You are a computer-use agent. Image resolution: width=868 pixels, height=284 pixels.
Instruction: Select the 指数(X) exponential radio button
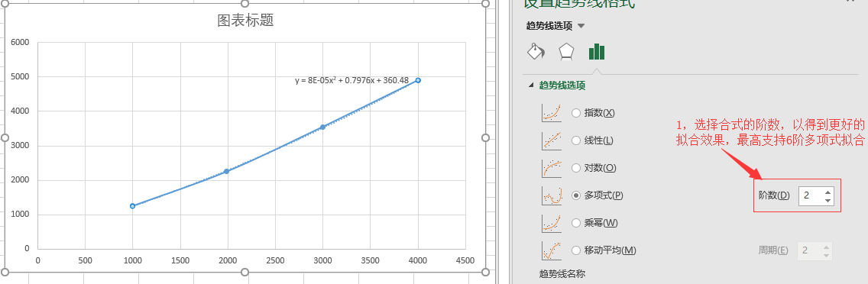click(576, 113)
